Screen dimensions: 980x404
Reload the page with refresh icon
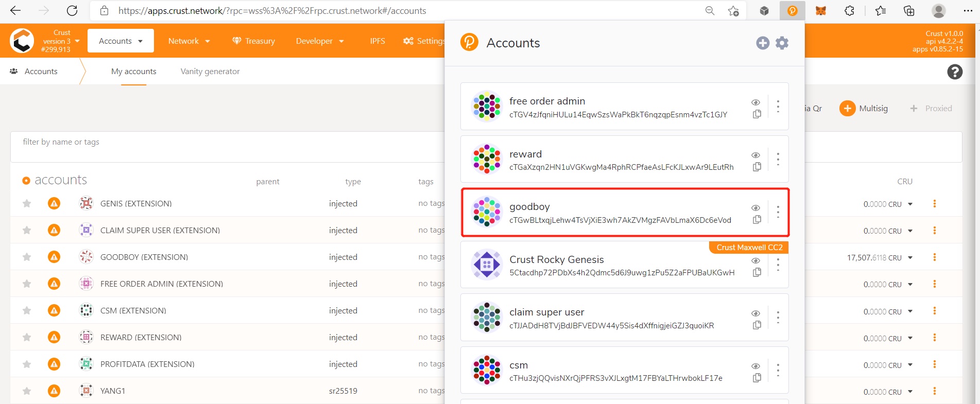coord(72,11)
